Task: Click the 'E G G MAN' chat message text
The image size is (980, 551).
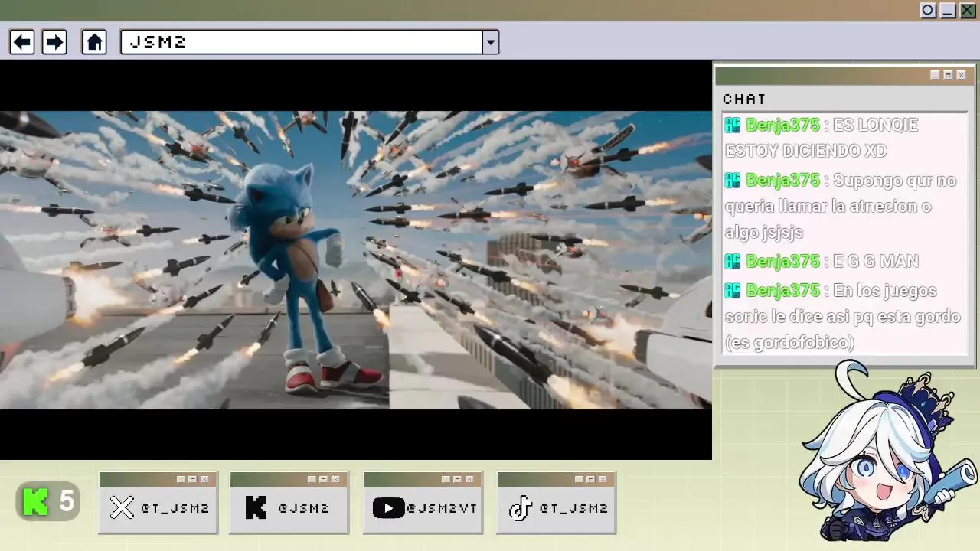Action: (875, 262)
